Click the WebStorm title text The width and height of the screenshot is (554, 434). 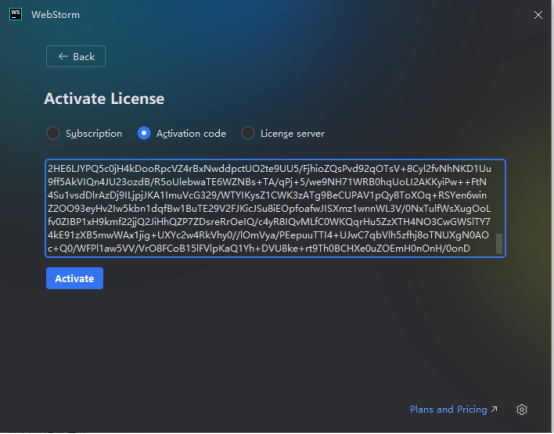(x=55, y=15)
